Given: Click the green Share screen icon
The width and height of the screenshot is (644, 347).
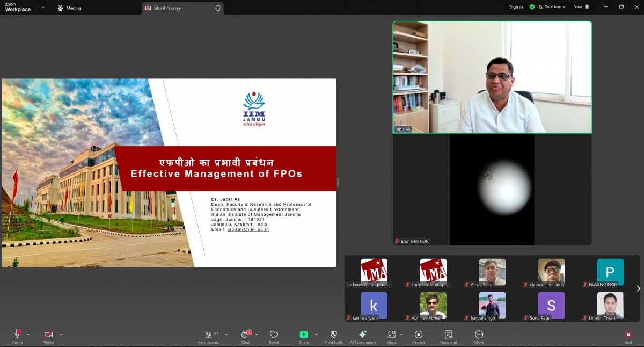Looking at the screenshot, I should click(x=304, y=335).
